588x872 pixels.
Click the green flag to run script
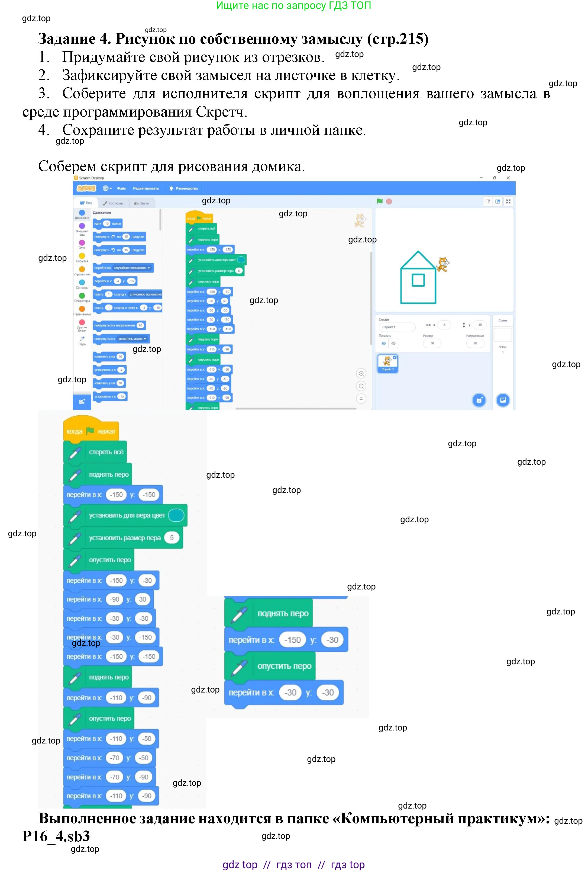point(380,201)
